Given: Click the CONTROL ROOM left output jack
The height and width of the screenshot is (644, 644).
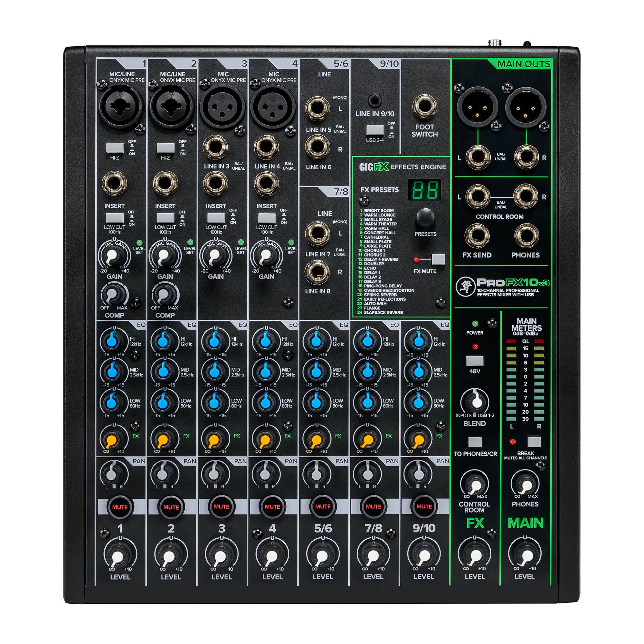Looking at the screenshot, I should (477, 197).
